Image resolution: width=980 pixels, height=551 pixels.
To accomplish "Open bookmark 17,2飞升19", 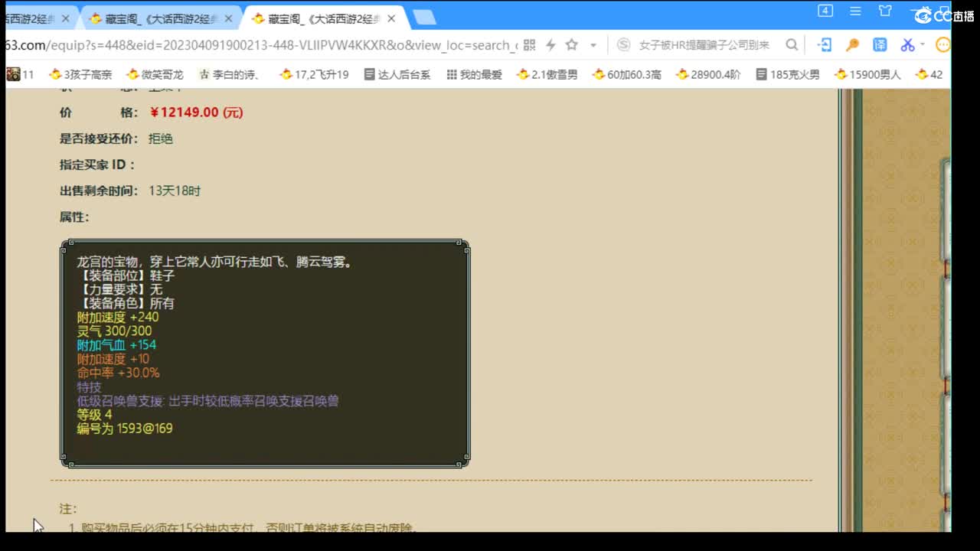I will (x=314, y=74).
